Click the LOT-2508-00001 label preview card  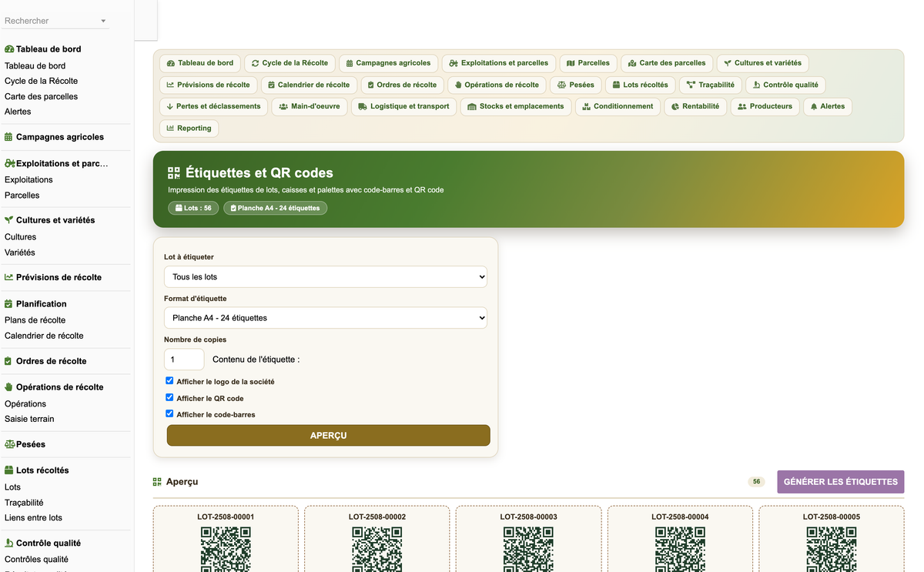226,539
